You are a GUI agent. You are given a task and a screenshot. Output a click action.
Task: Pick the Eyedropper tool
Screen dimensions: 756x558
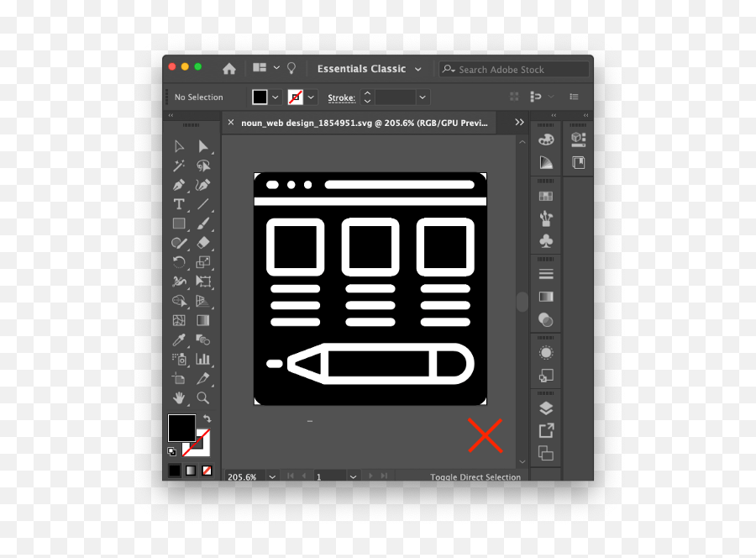(x=179, y=340)
